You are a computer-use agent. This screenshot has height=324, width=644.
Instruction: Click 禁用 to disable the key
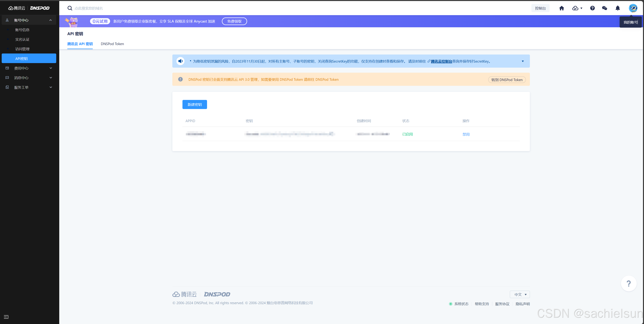(466, 134)
